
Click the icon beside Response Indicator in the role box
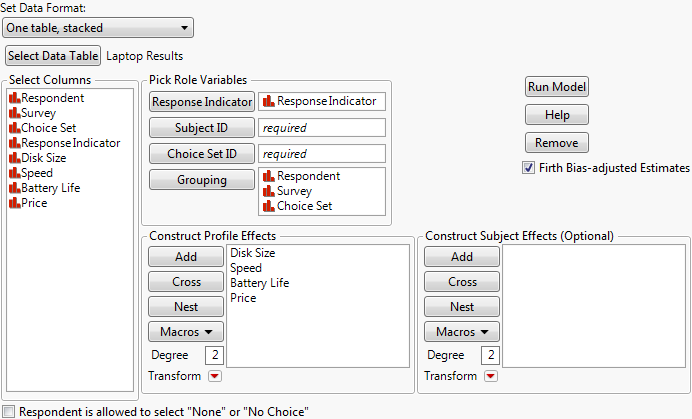268,101
